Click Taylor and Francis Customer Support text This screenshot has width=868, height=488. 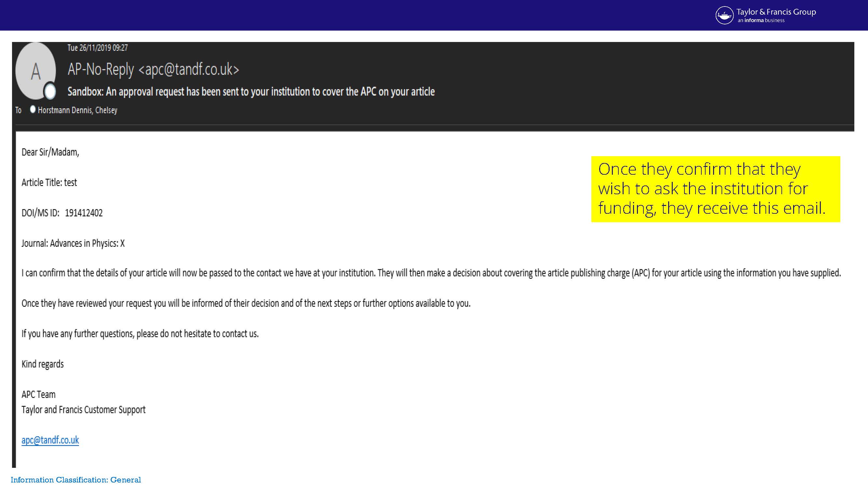point(84,410)
